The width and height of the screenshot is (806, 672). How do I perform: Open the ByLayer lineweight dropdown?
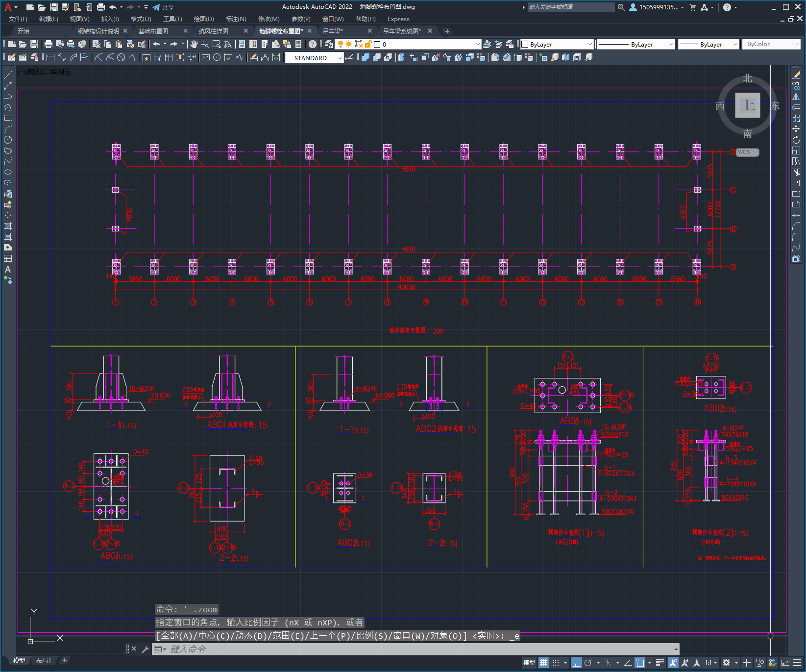click(x=709, y=44)
